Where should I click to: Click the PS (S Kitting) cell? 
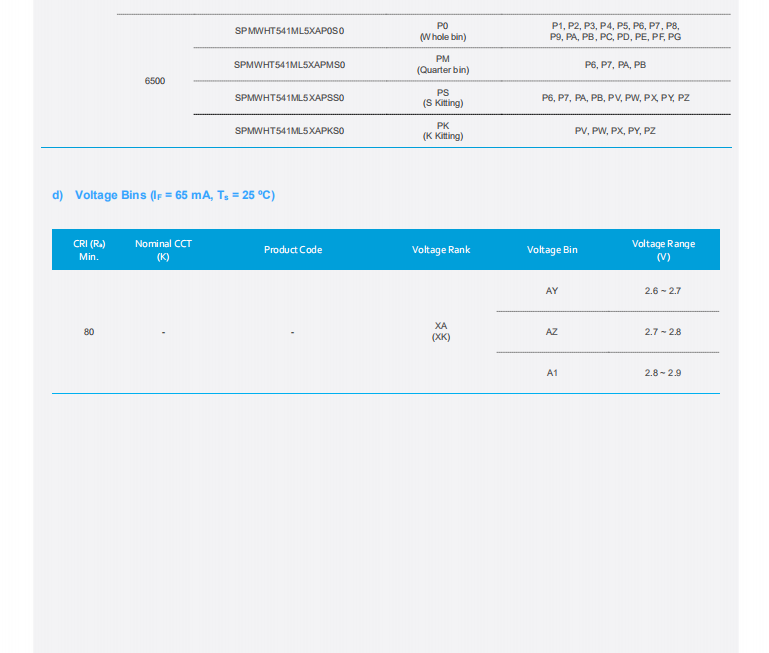coord(443,98)
